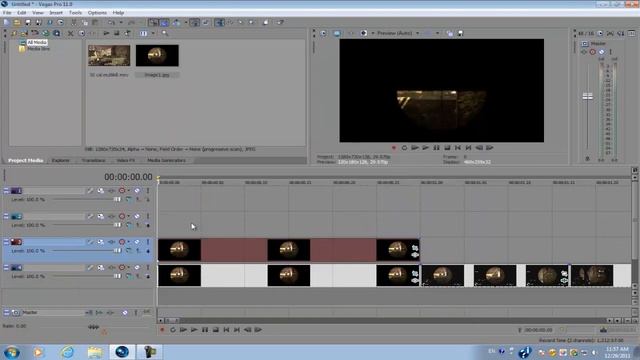Save preview snapshot to file
The height and width of the screenshot is (360, 640).
click(460, 33)
